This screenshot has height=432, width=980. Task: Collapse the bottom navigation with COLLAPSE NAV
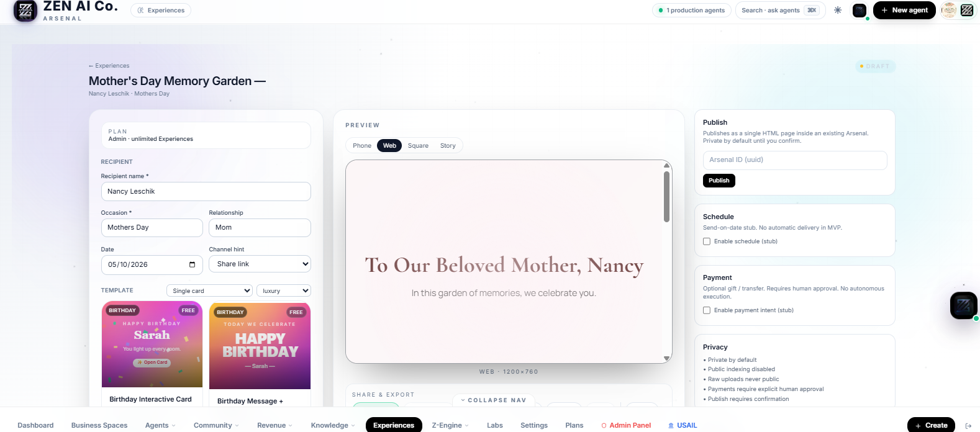493,400
